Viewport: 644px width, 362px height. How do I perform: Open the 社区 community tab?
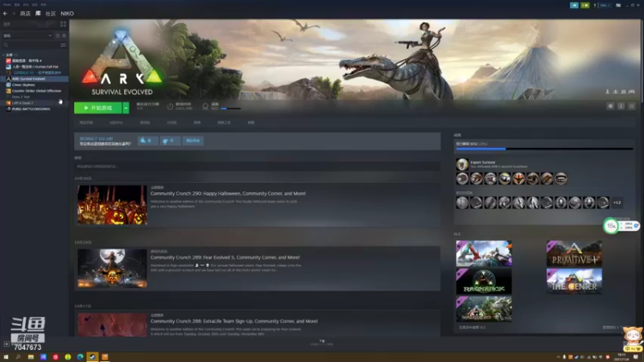51,14
